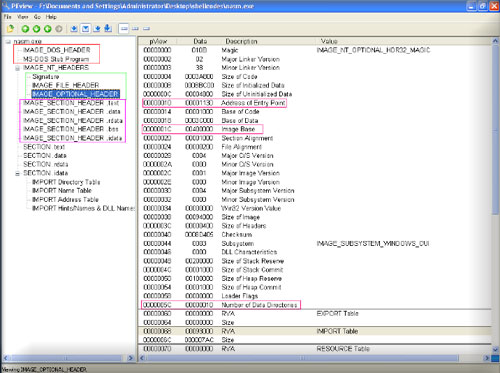Screen dimensions: 500x373
Task: Toggle the middle view-width toolbar button
Action: click(x=135, y=29)
